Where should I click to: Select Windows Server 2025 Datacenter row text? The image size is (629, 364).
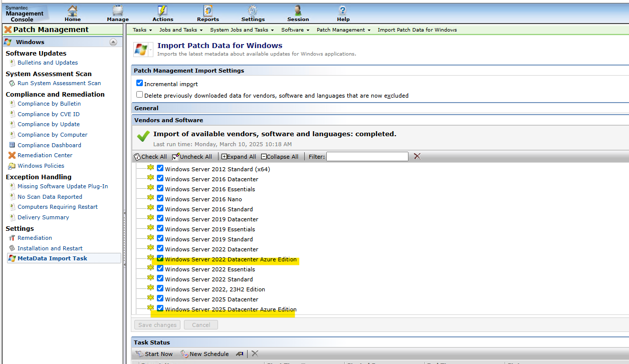pos(212,299)
